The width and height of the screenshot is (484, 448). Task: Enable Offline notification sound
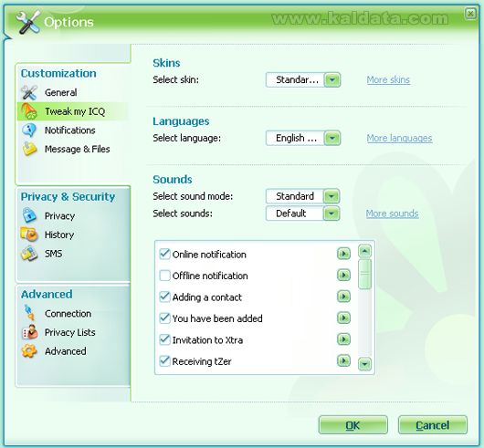(x=164, y=276)
